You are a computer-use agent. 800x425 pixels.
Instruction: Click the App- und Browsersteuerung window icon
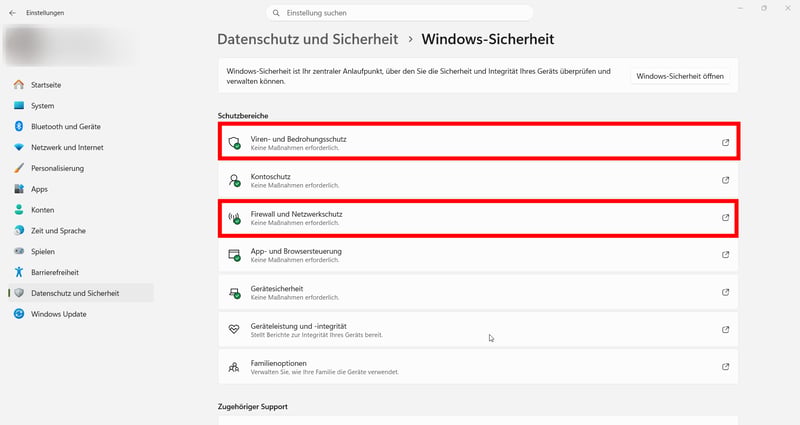(x=234, y=255)
